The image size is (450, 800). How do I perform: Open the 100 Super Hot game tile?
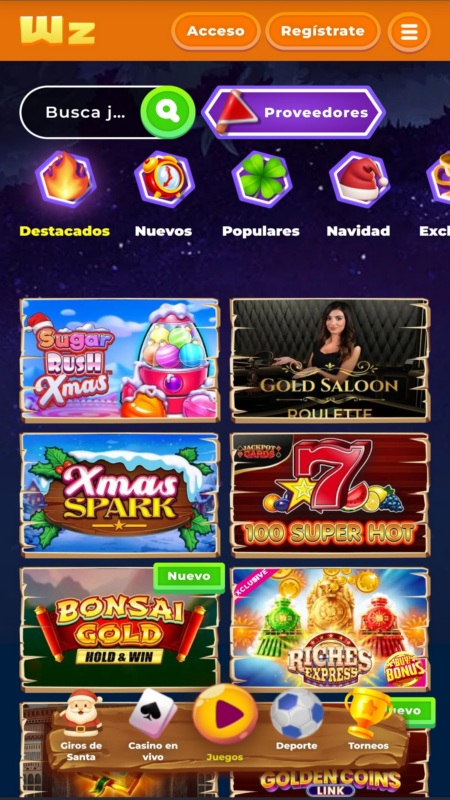tap(330, 494)
